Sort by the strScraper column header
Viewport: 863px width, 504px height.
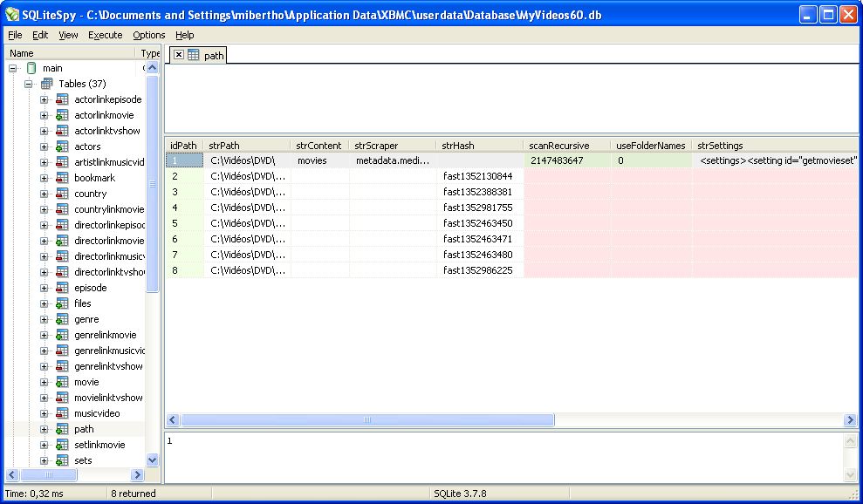[393, 146]
